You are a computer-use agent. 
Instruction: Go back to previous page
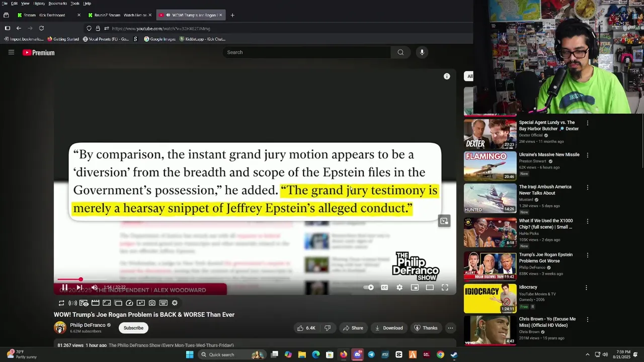tap(19, 28)
